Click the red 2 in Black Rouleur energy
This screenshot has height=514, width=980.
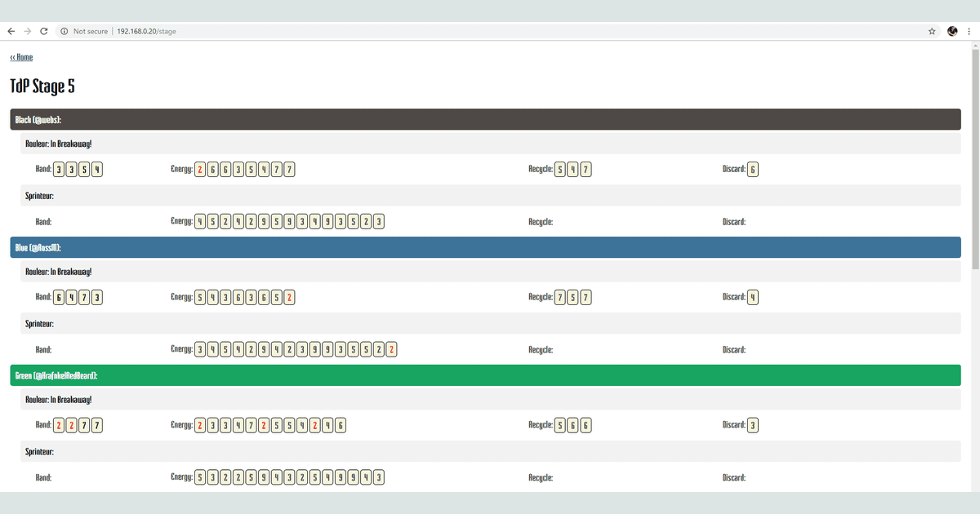200,170
